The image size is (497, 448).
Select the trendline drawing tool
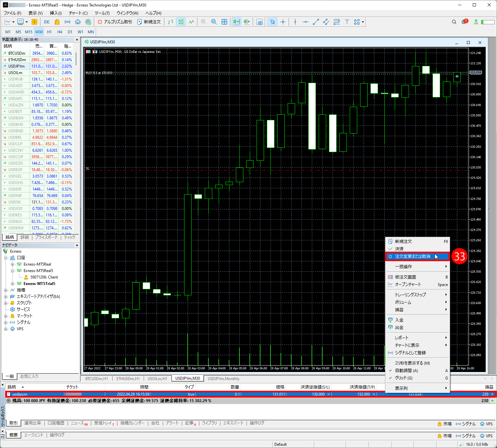point(316,22)
